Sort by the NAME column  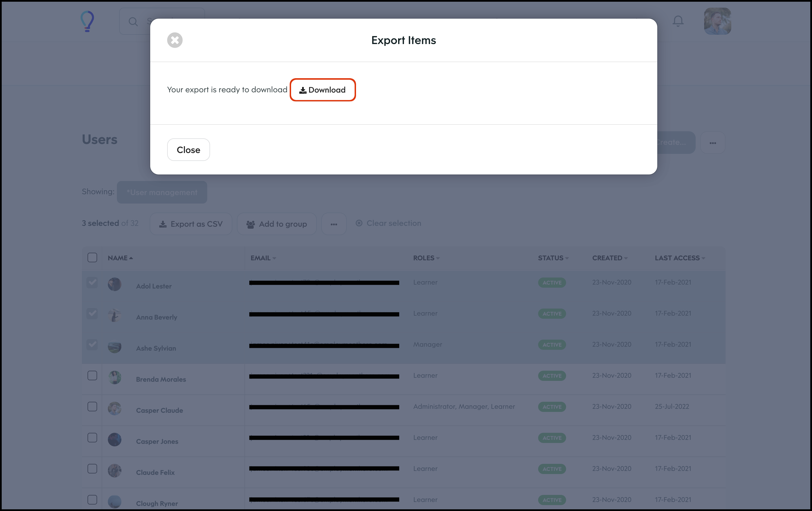[120, 258]
